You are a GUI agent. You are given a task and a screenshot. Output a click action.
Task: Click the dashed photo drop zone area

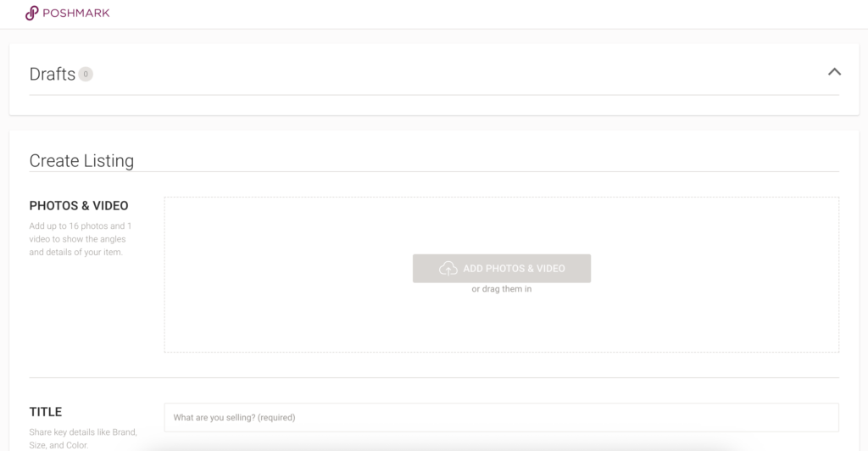coord(502,275)
